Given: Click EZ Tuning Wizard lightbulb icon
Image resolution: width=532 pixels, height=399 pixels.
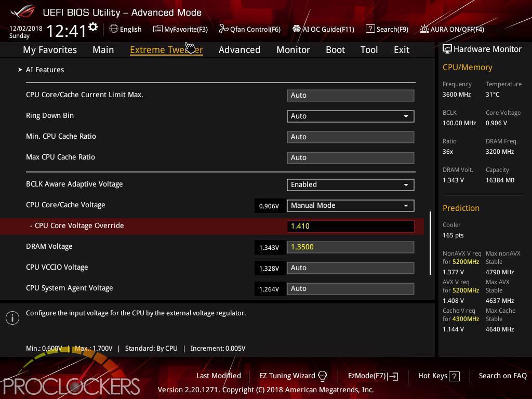Looking at the screenshot, I should pos(322,376).
